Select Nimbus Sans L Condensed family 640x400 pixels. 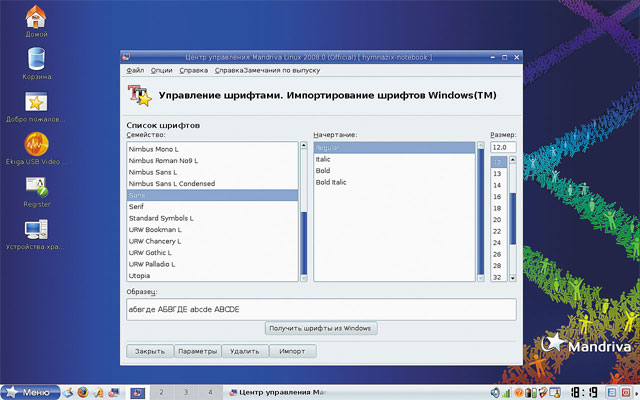pos(212,183)
